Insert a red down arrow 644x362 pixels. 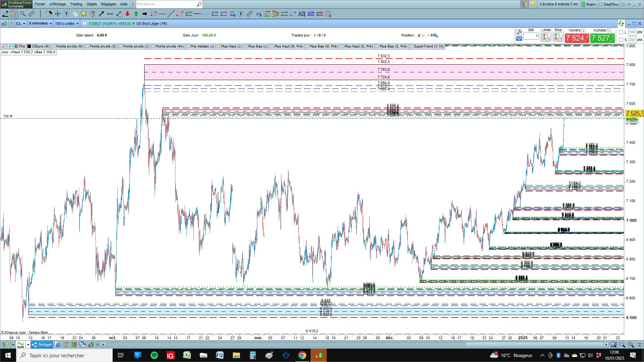click(127, 14)
